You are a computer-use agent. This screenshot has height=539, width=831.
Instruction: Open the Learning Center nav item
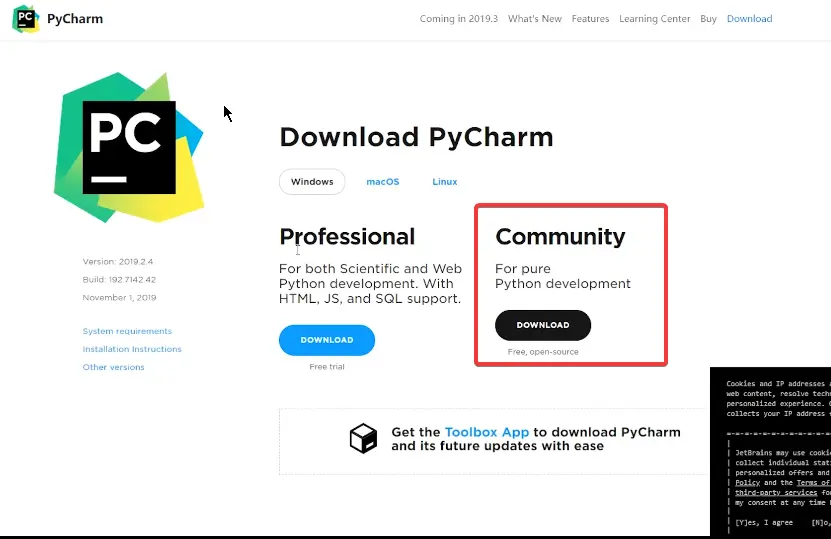[655, 19]
